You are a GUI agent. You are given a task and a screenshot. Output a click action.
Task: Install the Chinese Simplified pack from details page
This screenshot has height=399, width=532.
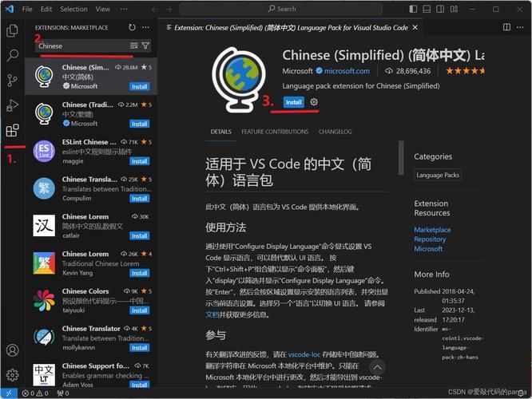point(293,102)
